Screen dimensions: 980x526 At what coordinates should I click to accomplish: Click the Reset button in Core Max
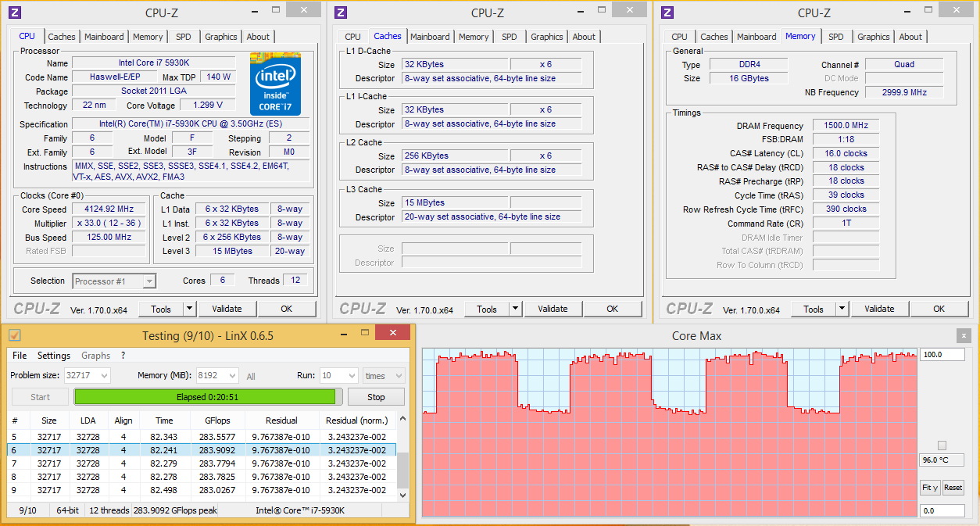(953, 488)
